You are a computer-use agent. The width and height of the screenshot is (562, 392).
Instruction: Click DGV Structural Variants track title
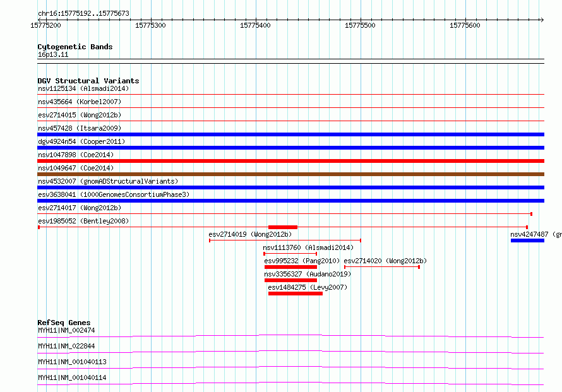pyautogui.click(x=88, y=81)
